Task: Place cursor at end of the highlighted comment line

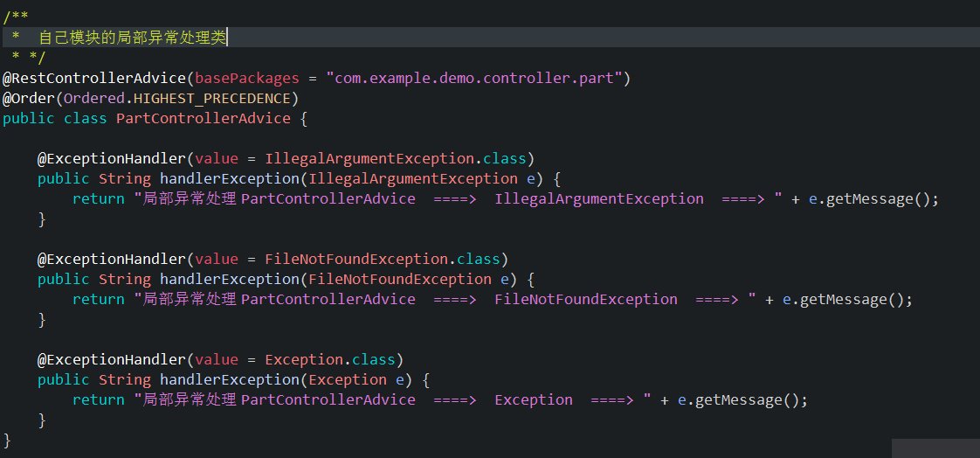Action: (227, 38)
